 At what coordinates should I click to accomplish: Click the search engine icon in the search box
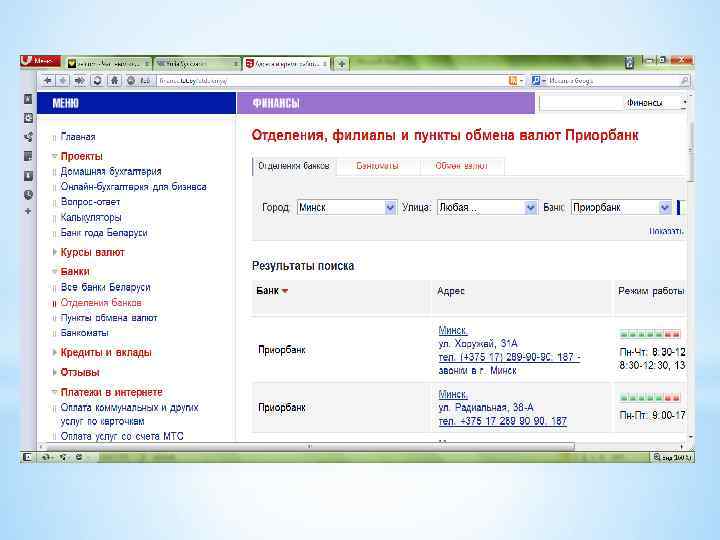[535, 81]
